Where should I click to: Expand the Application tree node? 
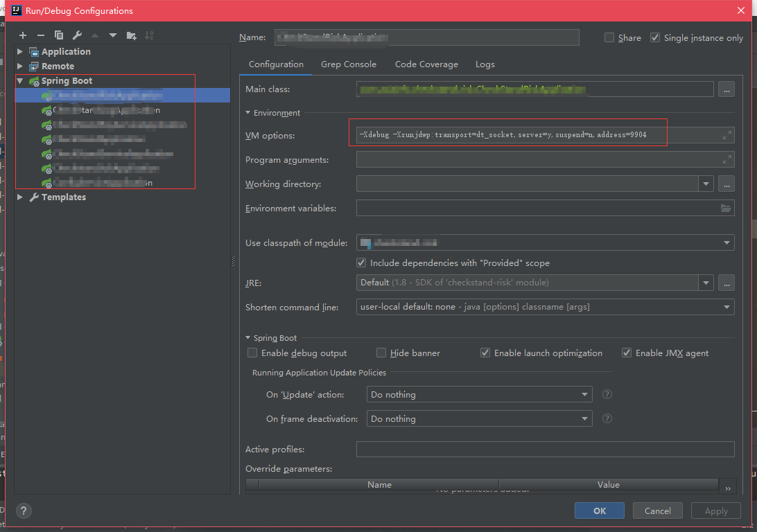coord(20,52)
